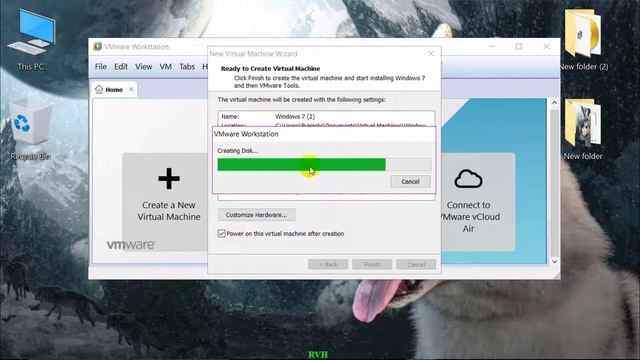Open the Edit menu
This screenshot has width=640, height=360.
tap(121, 67)
